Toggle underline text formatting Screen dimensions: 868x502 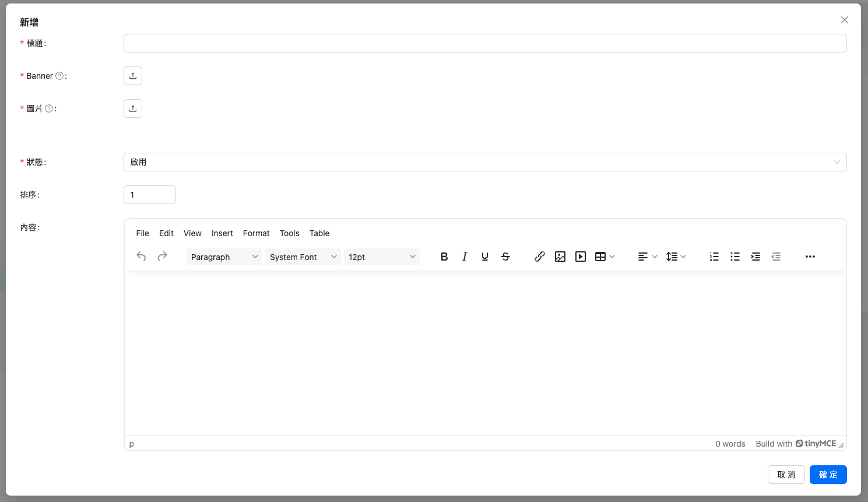[x=485, y=257]
